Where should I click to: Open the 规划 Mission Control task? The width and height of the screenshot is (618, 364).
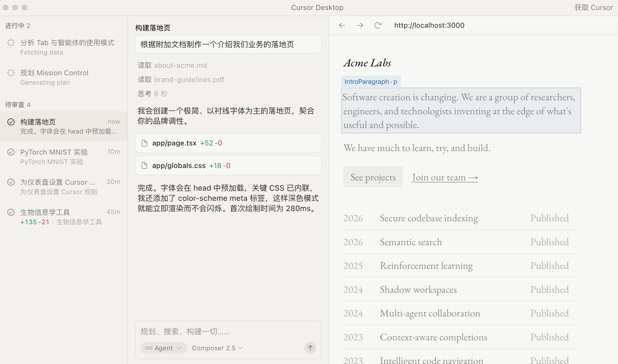tap(64, 77)
